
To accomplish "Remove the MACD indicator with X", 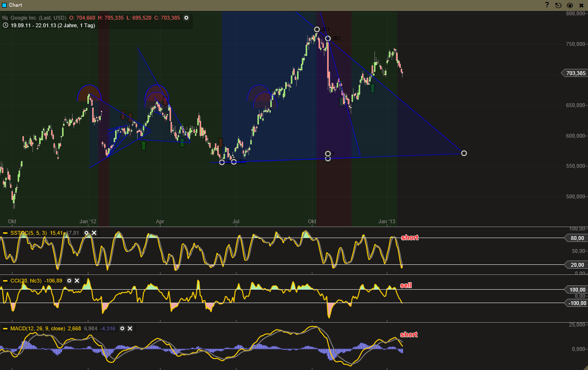I will (130, 328).
